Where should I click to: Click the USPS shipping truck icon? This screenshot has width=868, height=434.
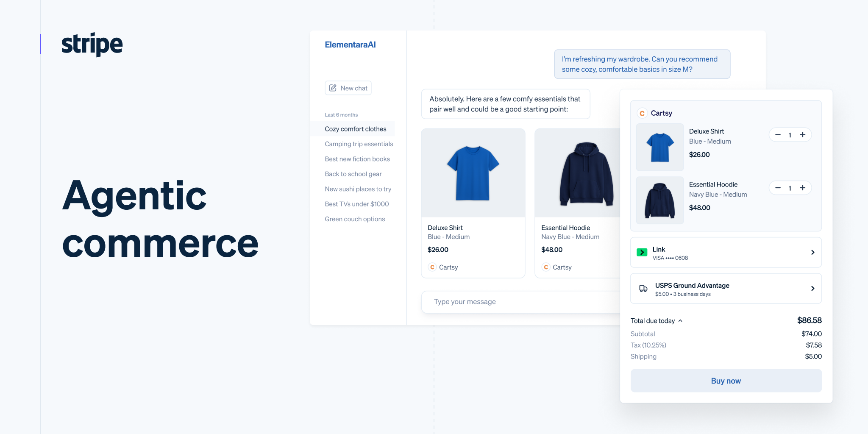643,289
